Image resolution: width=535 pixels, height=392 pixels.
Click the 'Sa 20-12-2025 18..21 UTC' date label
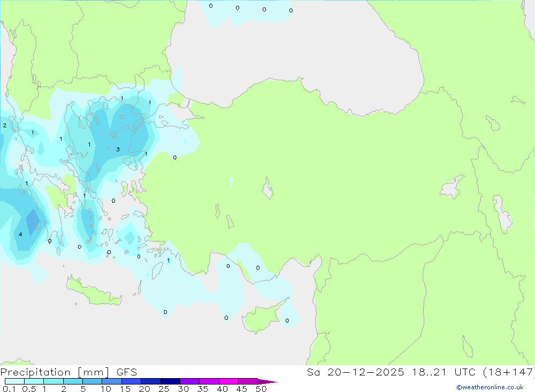(392, 372)
